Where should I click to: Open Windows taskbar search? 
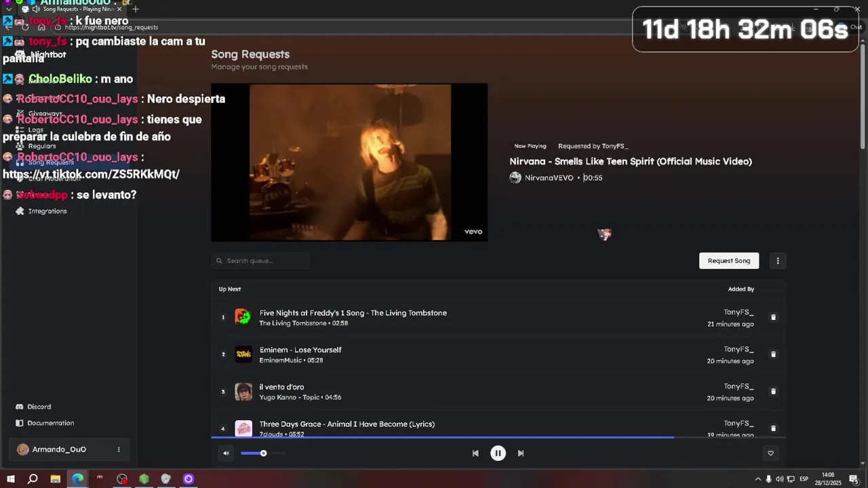(33, 479)
